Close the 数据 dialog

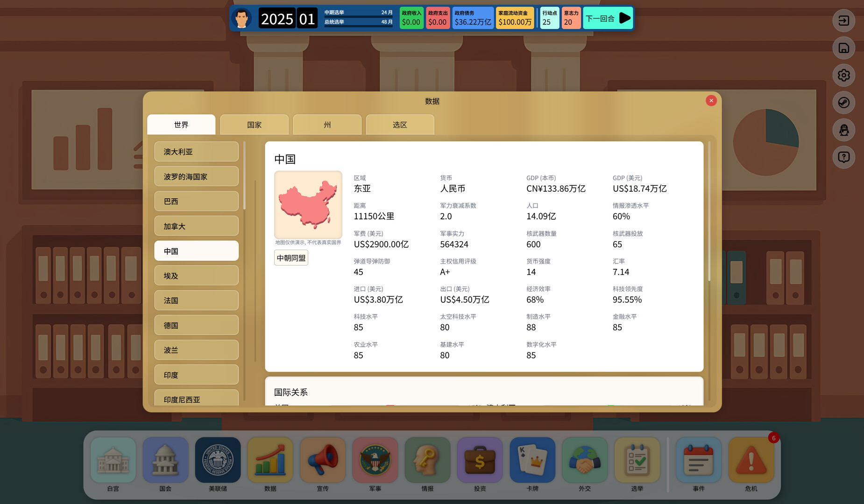[x=711, y=100]
